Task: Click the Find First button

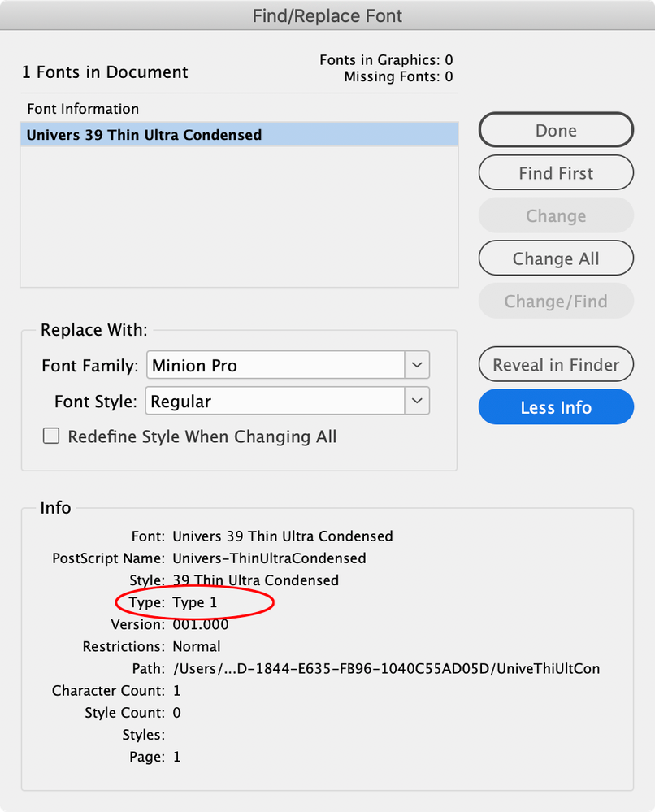Action: [x=556, y=173]
